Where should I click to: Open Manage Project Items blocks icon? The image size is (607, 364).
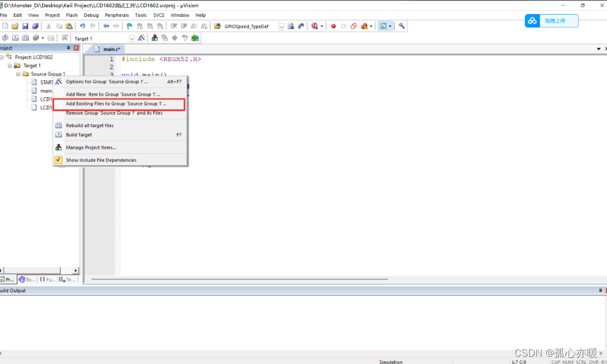(154, 38)
